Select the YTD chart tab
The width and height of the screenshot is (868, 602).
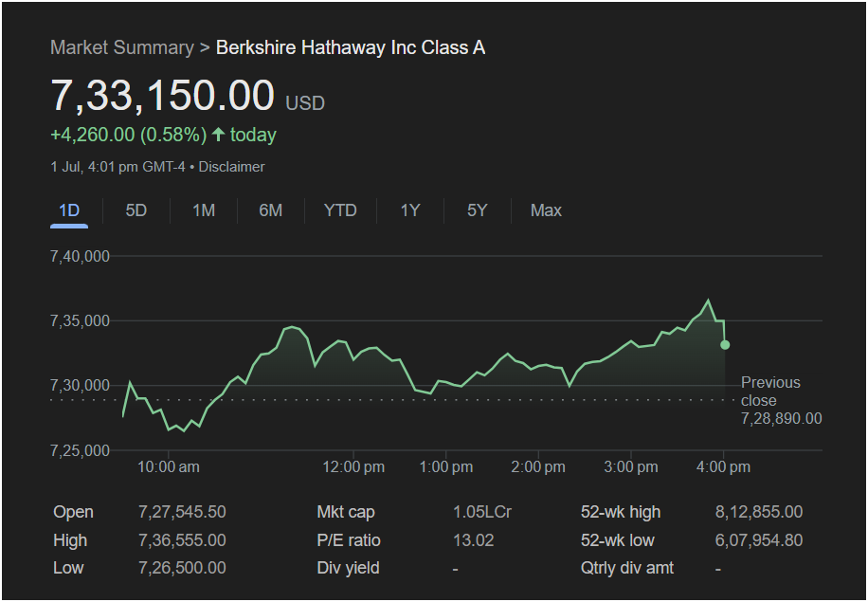(340, 210)
